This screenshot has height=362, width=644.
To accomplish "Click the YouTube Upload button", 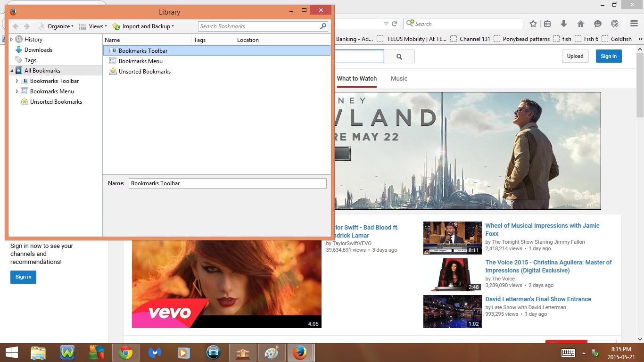I will pyautogui.click(x=575, y=56).
